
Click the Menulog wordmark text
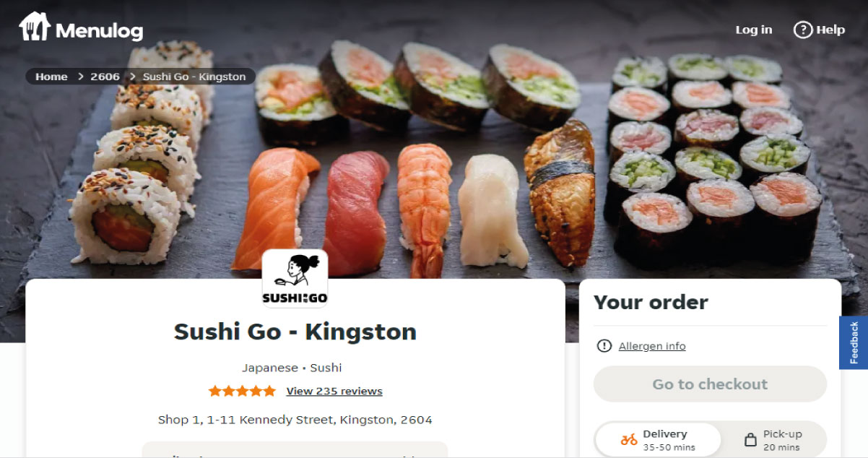[99, 31]
